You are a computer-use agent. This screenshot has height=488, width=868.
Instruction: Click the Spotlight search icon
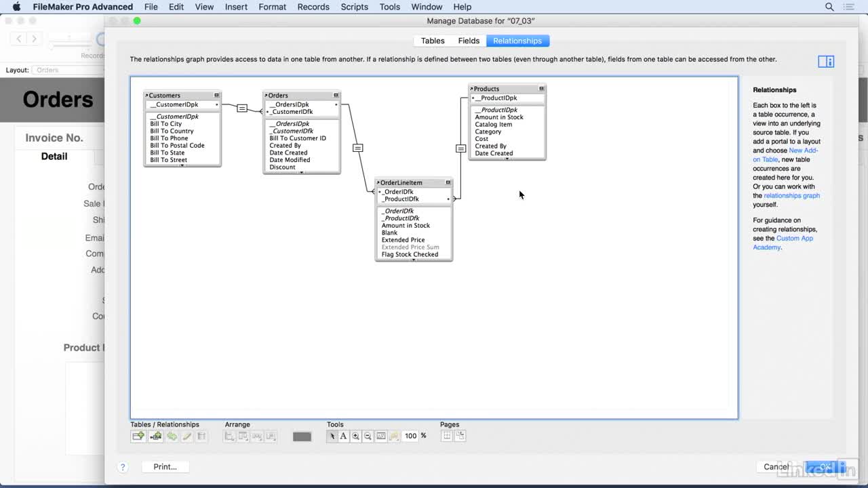[x=829, y=7]
